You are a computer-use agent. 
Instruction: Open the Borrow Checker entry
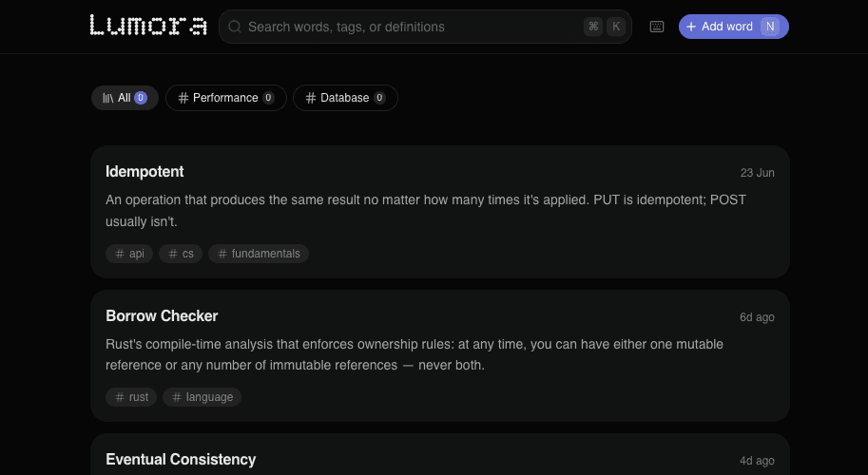(440, 355)
